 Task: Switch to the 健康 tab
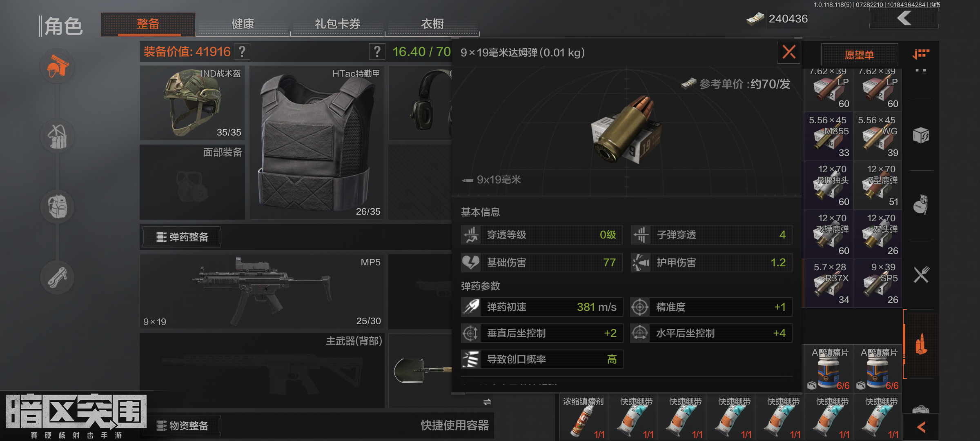[x=243, y=24]
